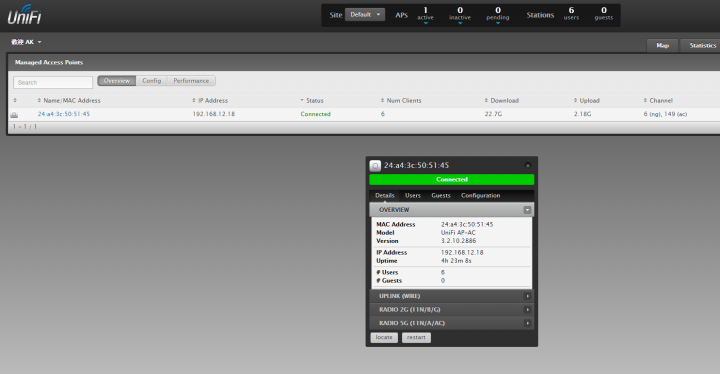Sort by IP Address column
The image size is (720, 374).
tap(210, 101)
